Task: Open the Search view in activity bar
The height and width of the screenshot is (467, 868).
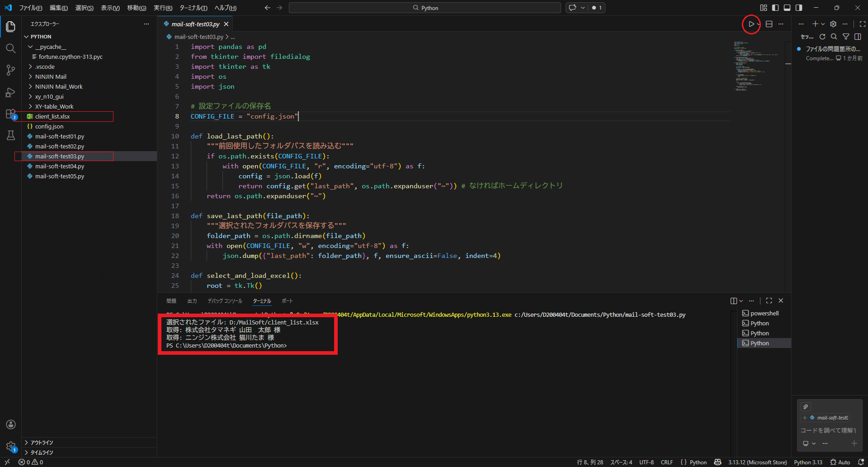Action: pyautogui.click(x=10, y=48)
